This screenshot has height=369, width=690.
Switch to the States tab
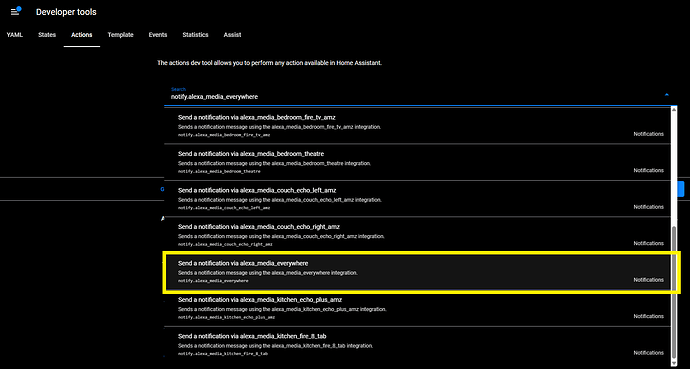click(x=47, y=35)
